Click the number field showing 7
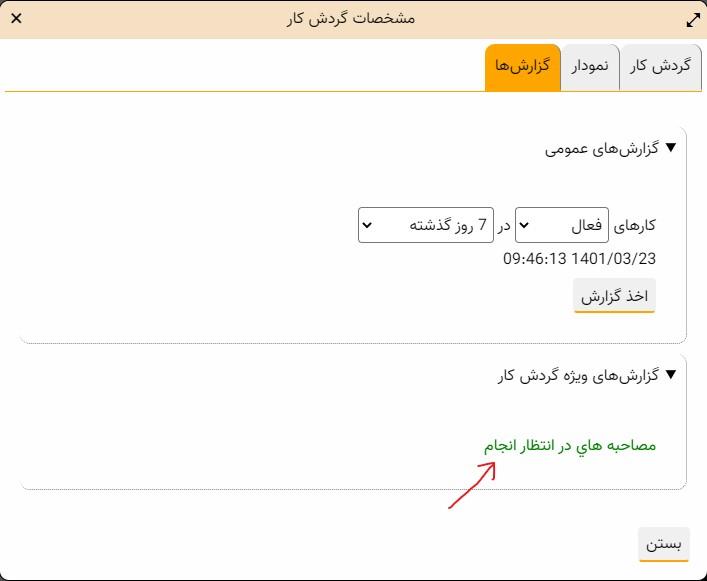 pos(481,225)
